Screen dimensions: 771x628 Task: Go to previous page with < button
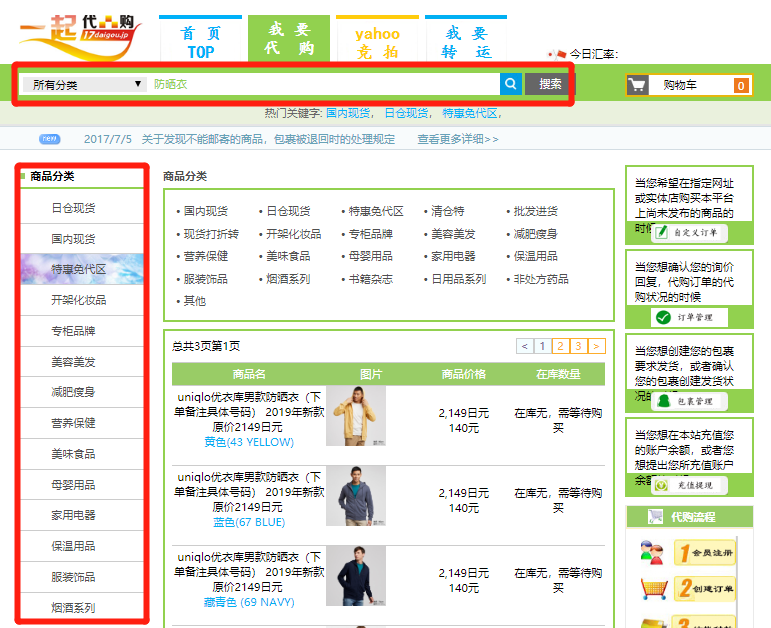525,346
